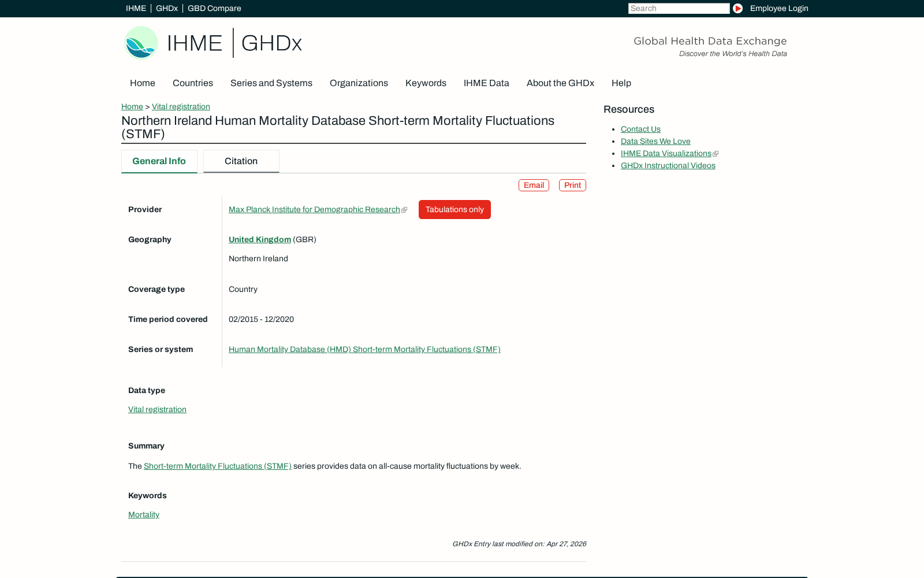924x578 pixels.
Task: Click the "02/2015 - 12/2020" time period value
Action: tap(261, 319)
